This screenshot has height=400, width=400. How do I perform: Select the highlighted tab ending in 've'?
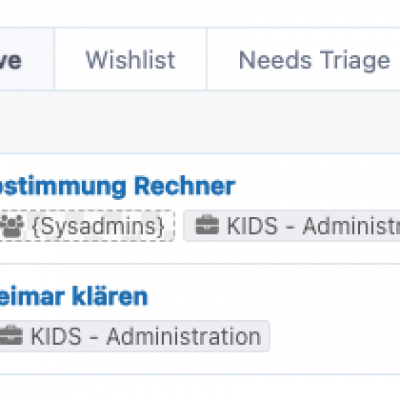point(27,59)
